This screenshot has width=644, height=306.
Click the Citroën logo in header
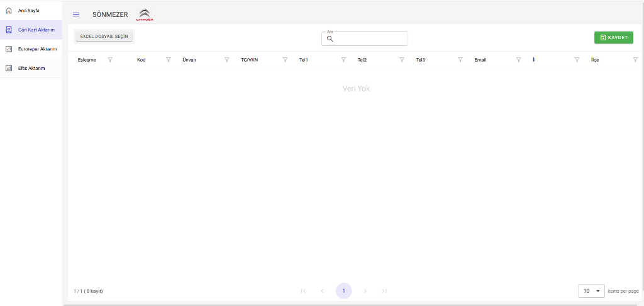pyautogui.click(x=145, y=14)
